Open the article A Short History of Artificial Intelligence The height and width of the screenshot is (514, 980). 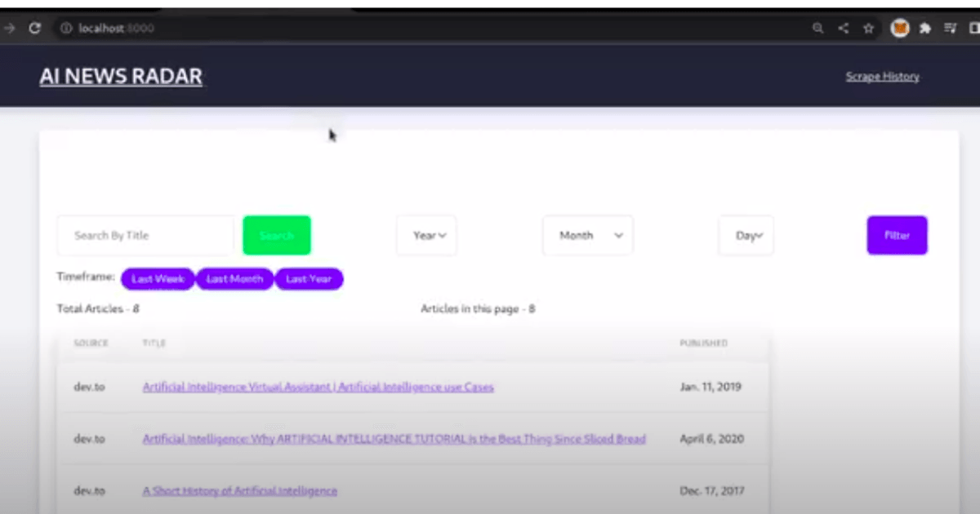[x=239, y=490]
